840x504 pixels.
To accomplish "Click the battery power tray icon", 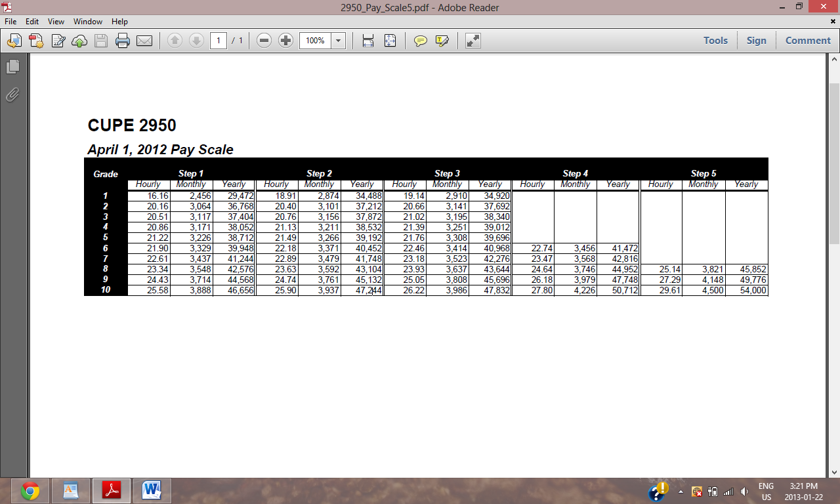I will click(x=712, y=492).
